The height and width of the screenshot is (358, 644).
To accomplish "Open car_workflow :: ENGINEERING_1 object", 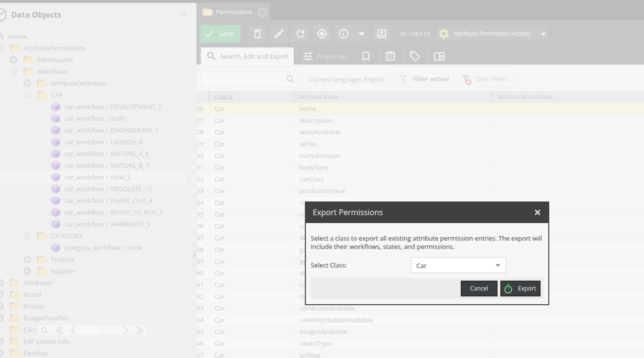I will coord(111,130).
